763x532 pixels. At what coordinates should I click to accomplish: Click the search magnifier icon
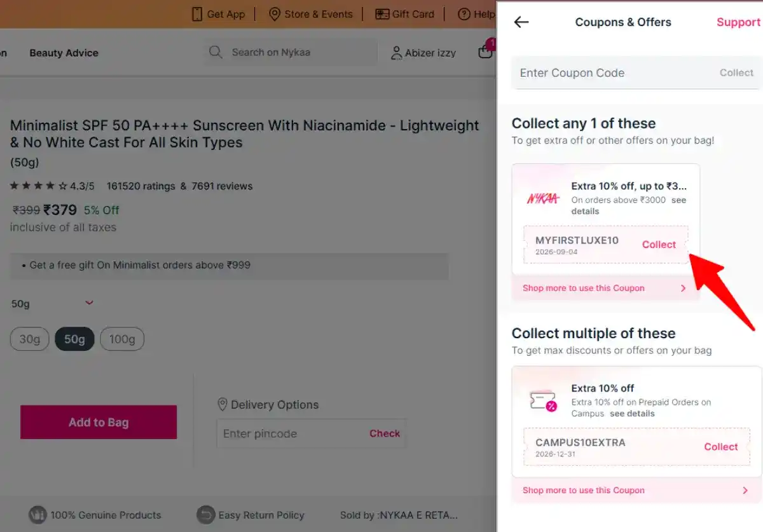point(216,52)
